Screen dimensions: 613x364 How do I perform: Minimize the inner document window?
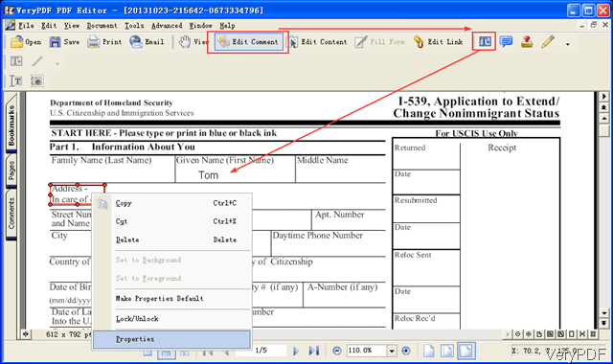tap(582, 26)
